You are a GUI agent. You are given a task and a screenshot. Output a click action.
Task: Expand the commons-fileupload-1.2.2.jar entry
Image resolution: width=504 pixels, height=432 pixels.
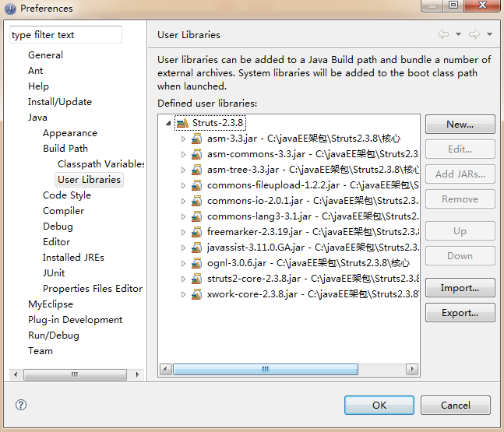[x=183, y=185]
